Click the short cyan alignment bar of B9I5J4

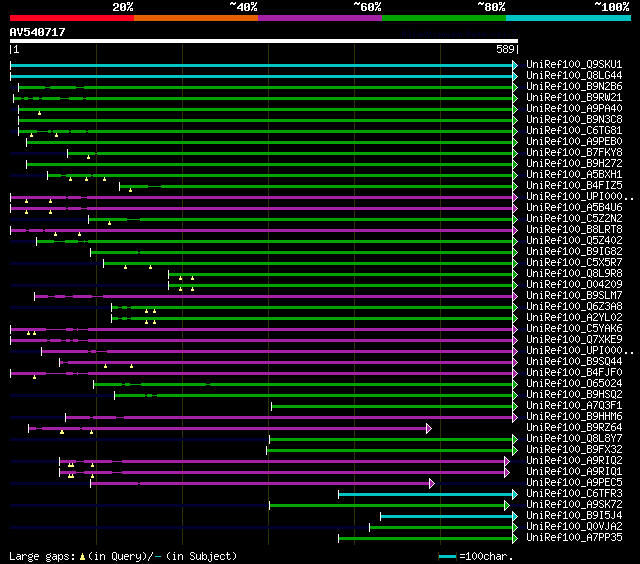(447, 517)
